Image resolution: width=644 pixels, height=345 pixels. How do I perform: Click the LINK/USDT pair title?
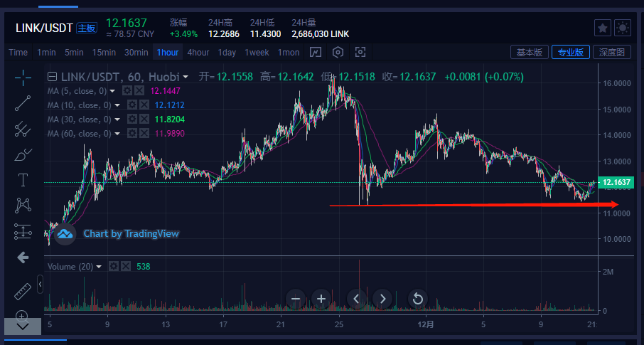click(44, 28)
